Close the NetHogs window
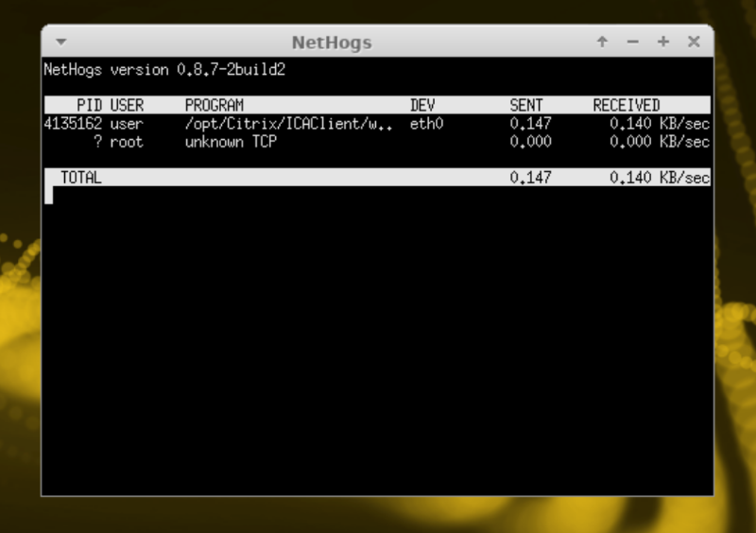756x533 pixels. pyautogui.click(x=693, y=43)
